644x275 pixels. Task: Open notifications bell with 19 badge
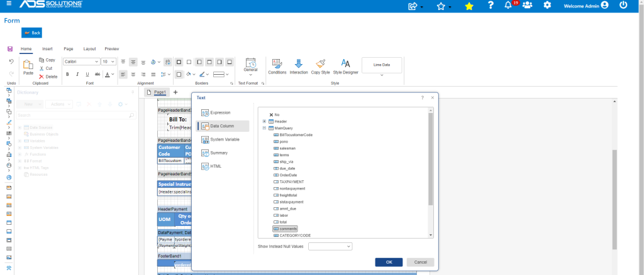[x=508, y=5]
